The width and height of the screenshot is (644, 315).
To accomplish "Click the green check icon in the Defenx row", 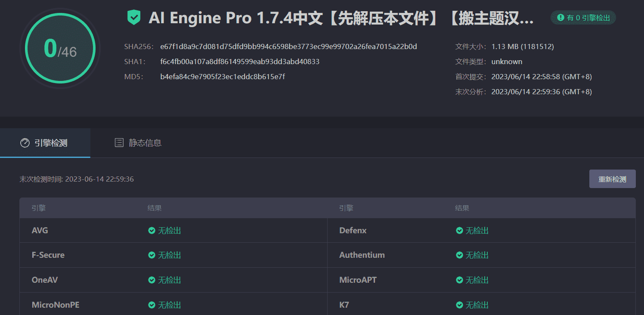I will coord(459,231).
